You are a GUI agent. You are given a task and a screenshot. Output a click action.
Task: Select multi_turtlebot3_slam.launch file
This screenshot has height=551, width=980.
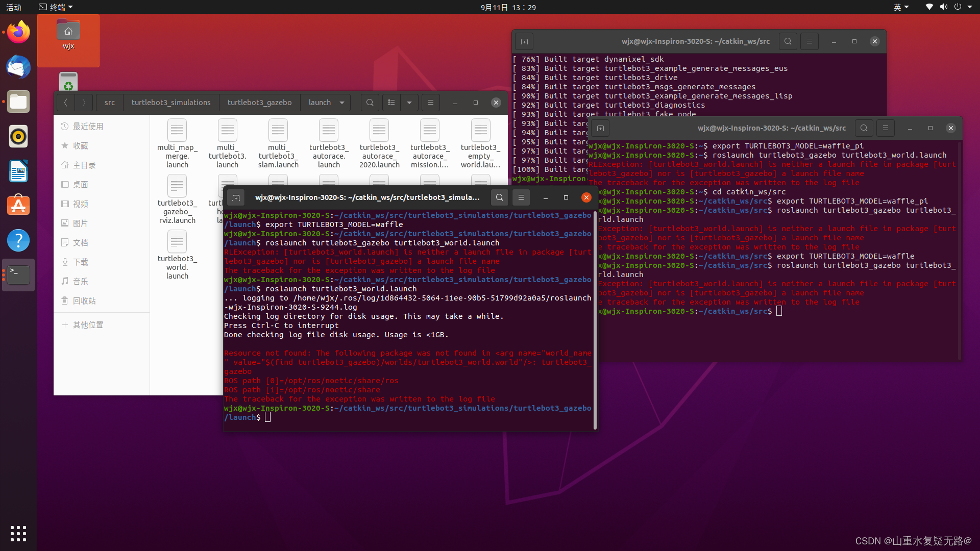coord(278,143)
